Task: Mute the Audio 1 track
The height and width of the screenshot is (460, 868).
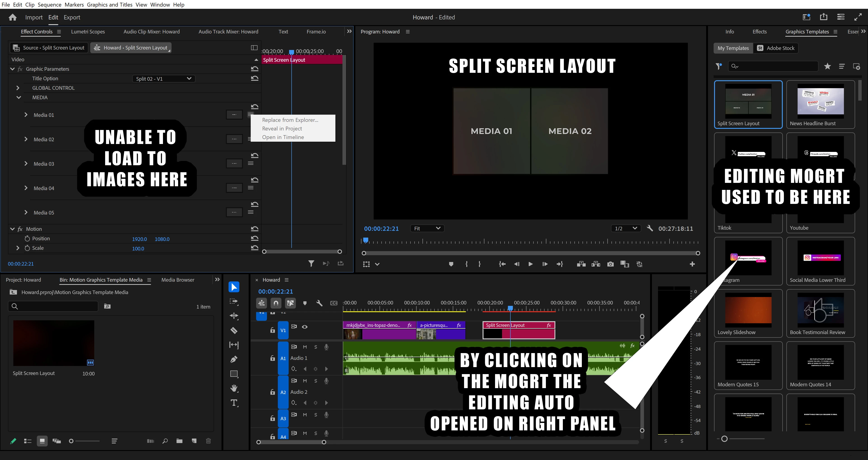Action: point(305,347)
